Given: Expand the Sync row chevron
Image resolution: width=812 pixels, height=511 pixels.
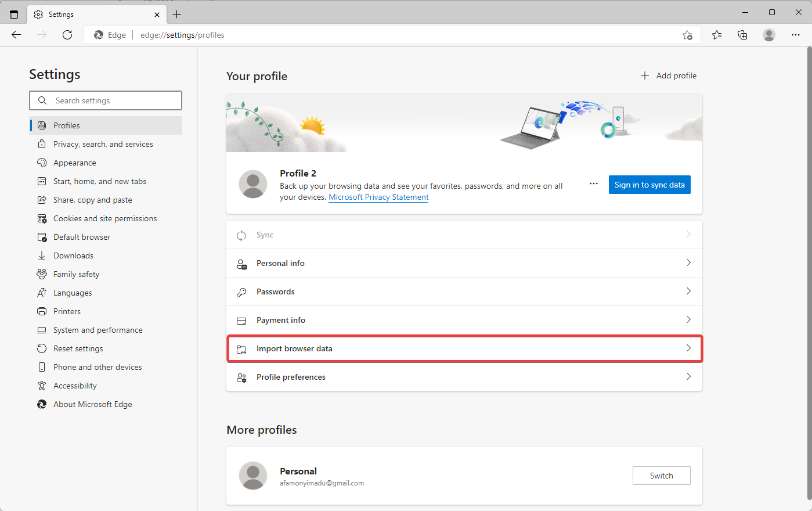Looking at the screenshot, I should (x=688, y=235).
